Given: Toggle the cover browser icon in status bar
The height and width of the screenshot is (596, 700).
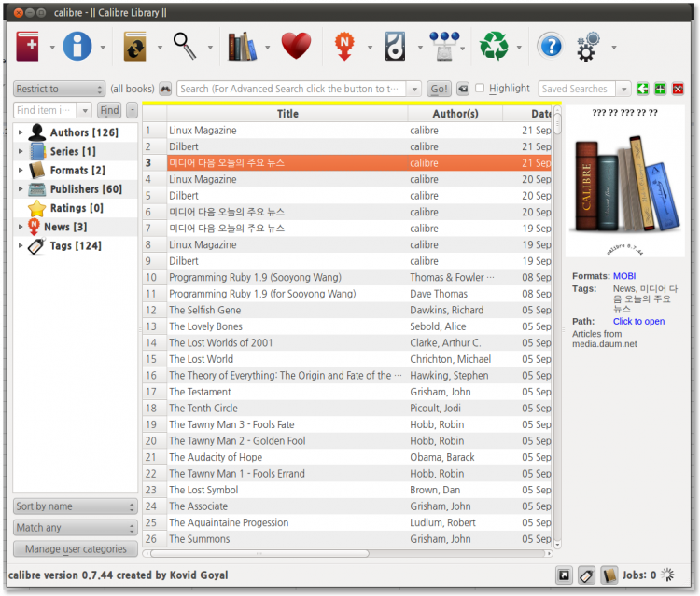Looking at the screenshot, I should pos(565,575).
